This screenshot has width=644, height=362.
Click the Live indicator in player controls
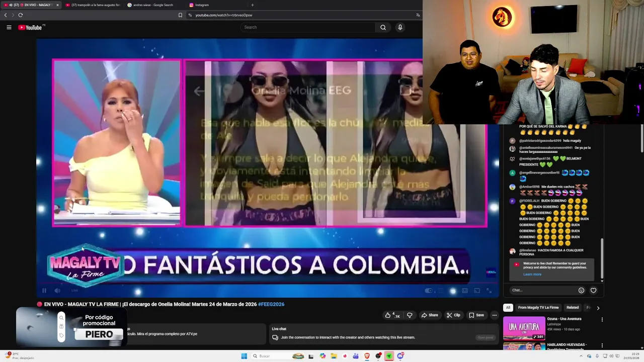pyautogui.click(x=73, y=290)
